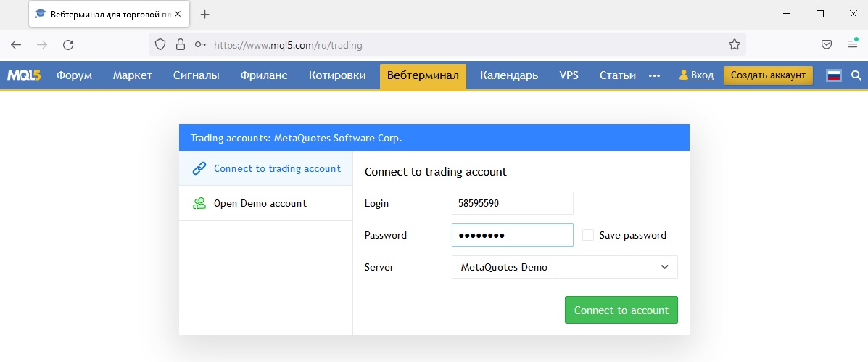
Task: Expand the Server dropdown
Action: 565,267
